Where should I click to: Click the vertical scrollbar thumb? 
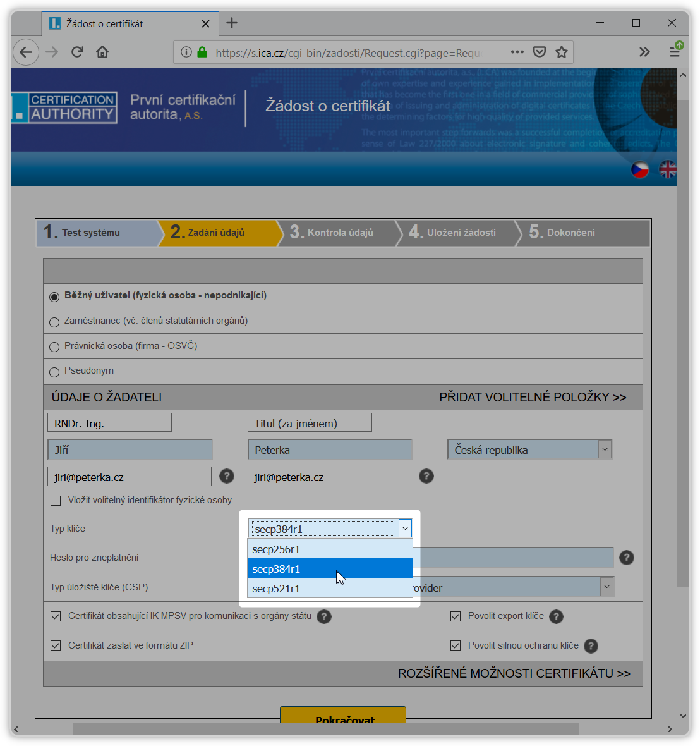683,343
